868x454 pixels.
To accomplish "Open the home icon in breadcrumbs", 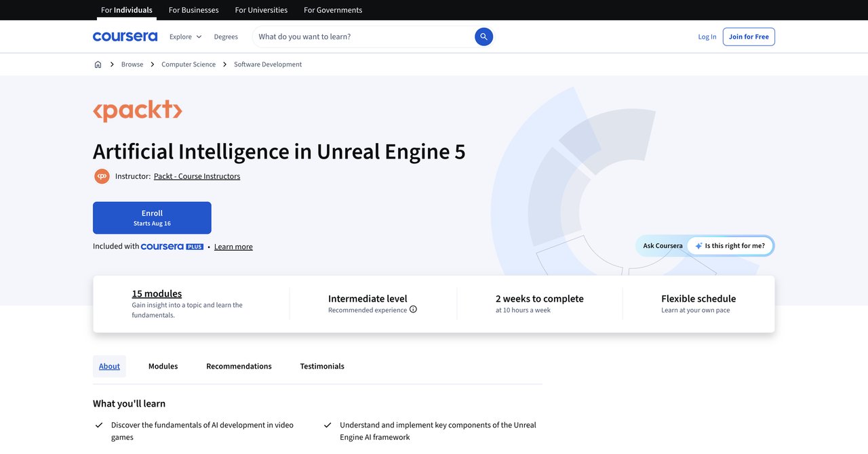I will pos(98,64).
